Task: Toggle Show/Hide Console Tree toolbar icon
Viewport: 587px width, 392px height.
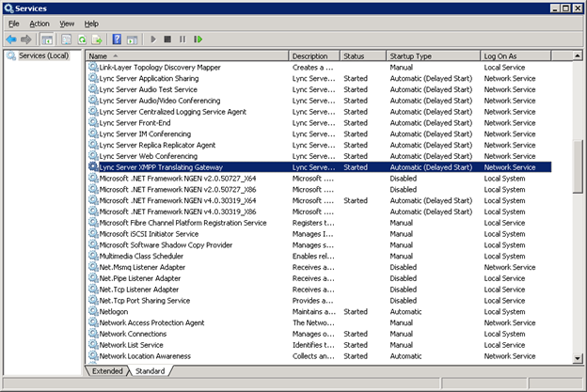Action: pyautogui.click(x=46, y=39)
